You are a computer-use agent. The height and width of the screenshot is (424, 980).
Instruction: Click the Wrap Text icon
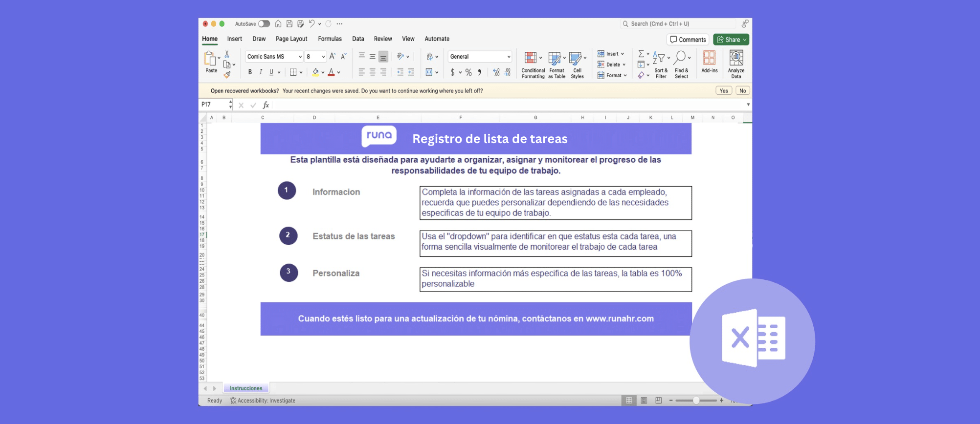pyautogui.click(x=429, y=56)
